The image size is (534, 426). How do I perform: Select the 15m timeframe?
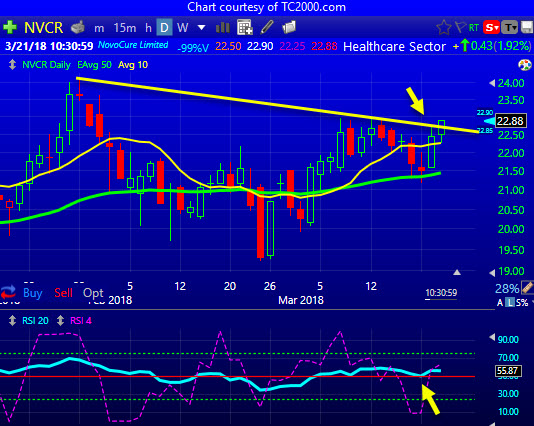coord(125,28)
